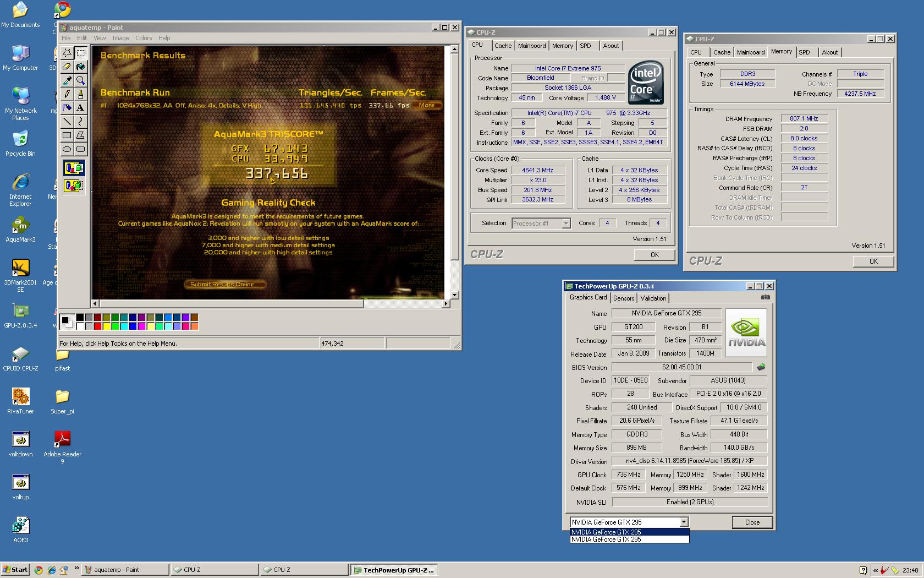The height and width of the screenshot is (578, 924).
Task: Click OK in the right CPU-Z memory window
Action: point(873,261)
